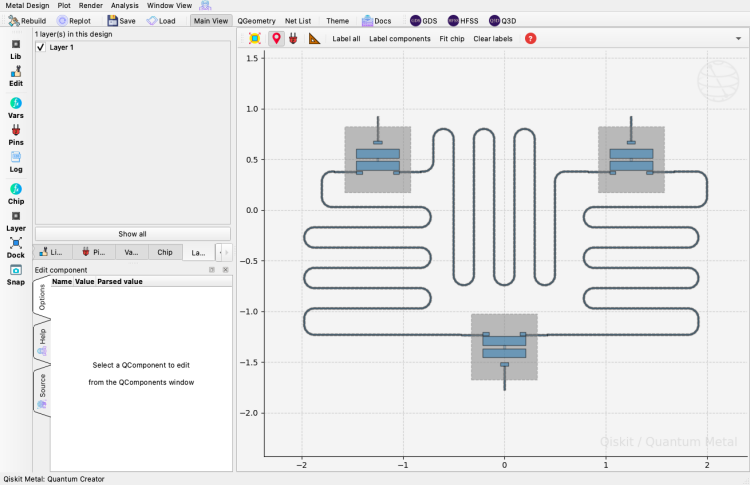Open Chip from the left sidebar

pyautogui.click(x=16, y=194)
